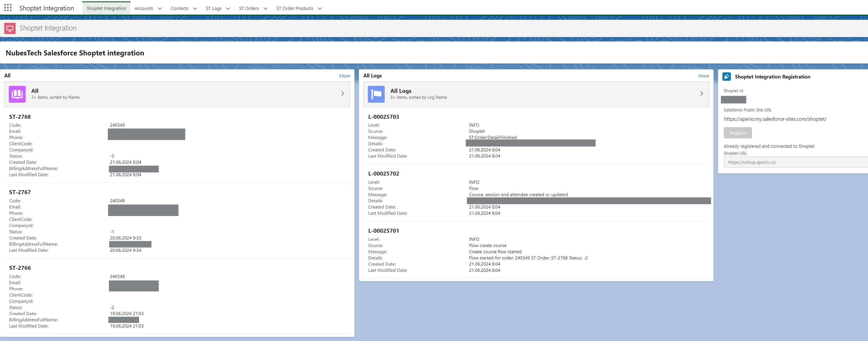
Task: Open the Accounts tab
Action: (x=144, y=8)
